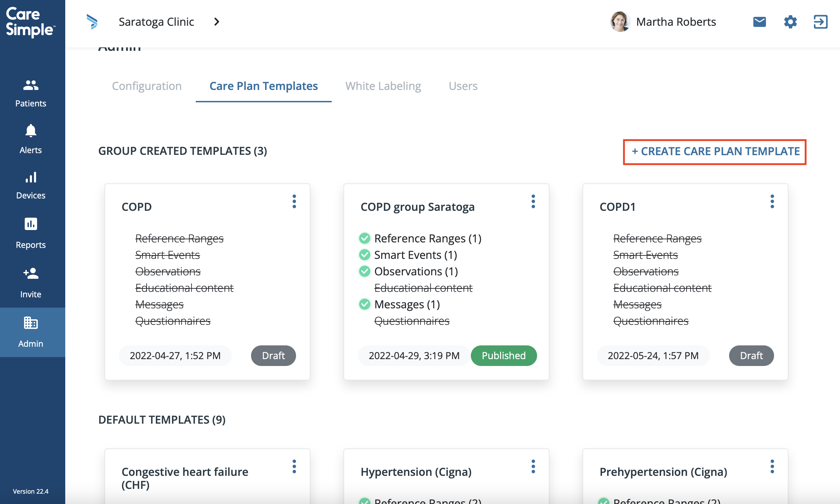840x504 pixels.
Task: Go to Devices in sidebar
Action: coord(31,177)
